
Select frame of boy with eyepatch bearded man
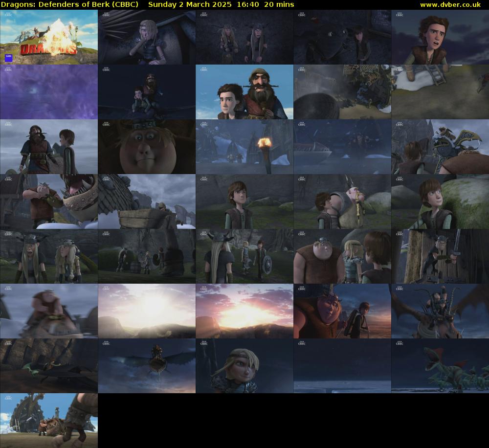pos(244,92)
